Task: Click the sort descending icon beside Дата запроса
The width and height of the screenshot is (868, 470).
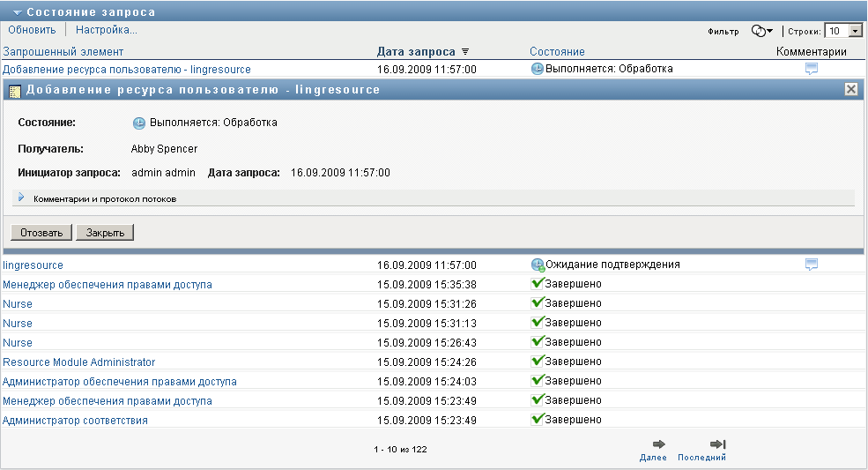Action: click(x=465, y=51)
